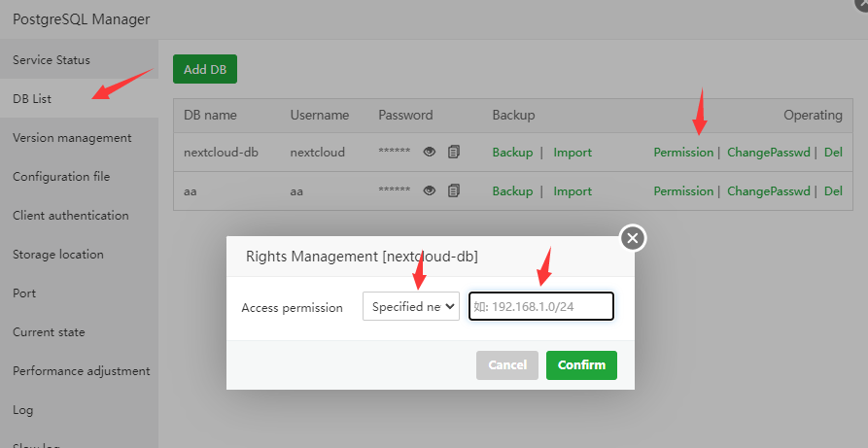Go to Client authentication settings
Viewport: 868px width, 448px height.
(x=70, y=216)
